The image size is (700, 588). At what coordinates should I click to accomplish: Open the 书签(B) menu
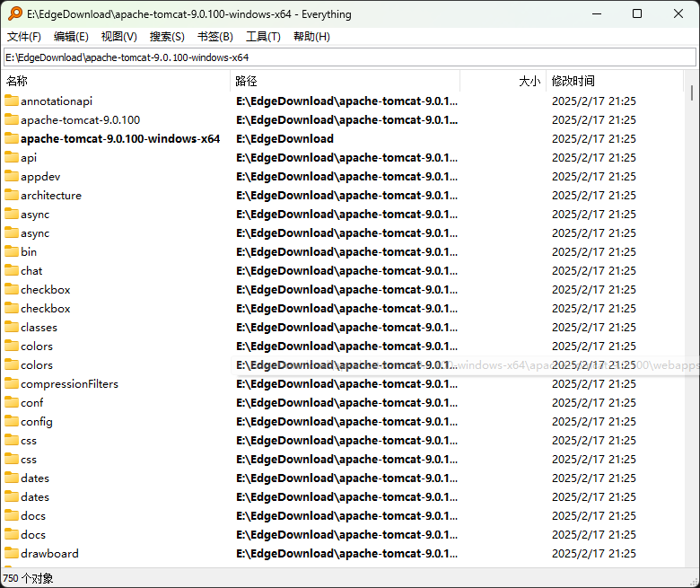[214, 37]
